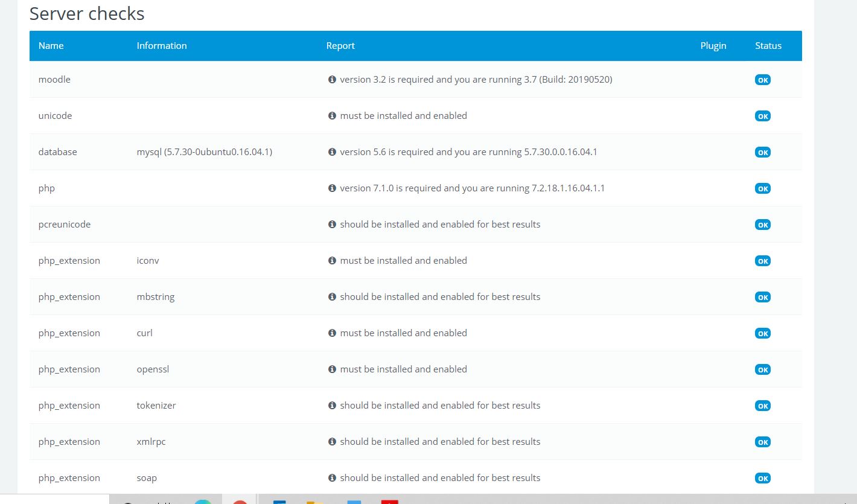
Task: Click the info icon in the soap row
Action: (x=332, y=477)
